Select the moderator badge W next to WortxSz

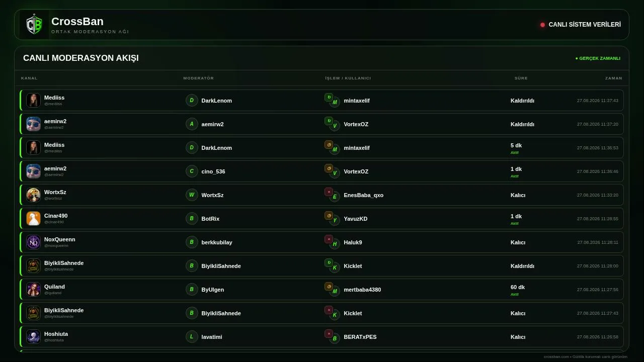click(192, 195)
